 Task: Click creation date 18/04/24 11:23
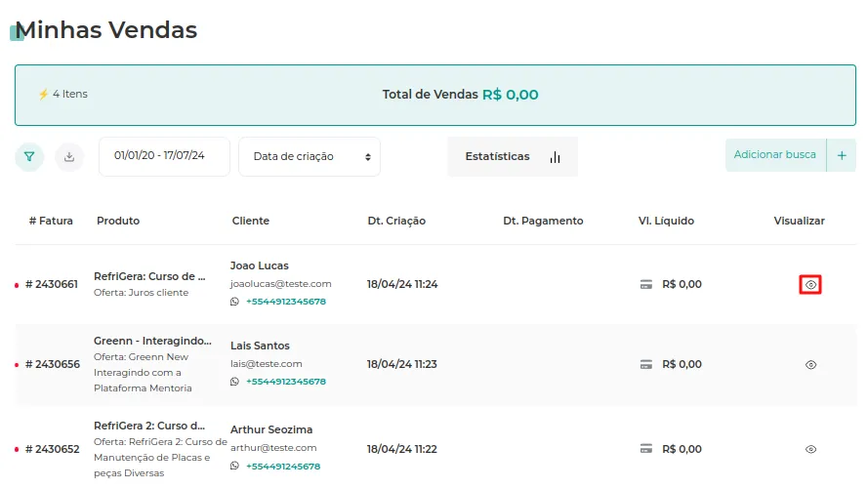[x=401, y=364]
